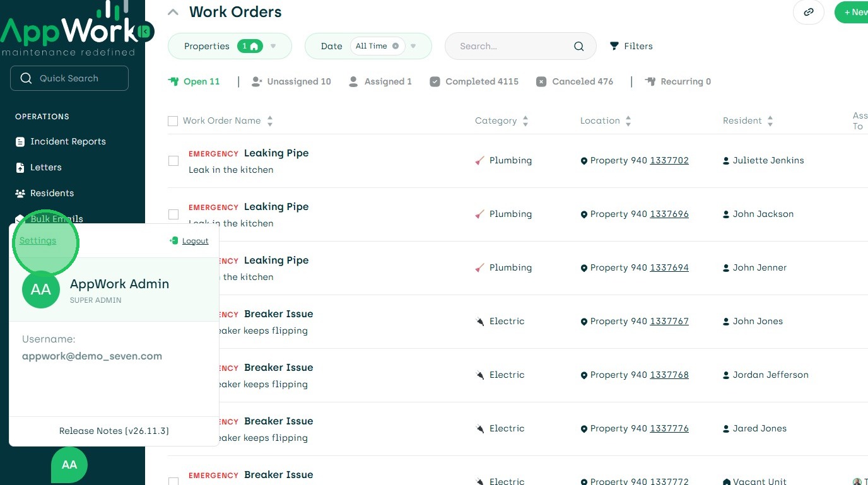Open the Incident Reports menu item
Image resolution: width=868 pixels, height=485 pixels.
(61, 142)
